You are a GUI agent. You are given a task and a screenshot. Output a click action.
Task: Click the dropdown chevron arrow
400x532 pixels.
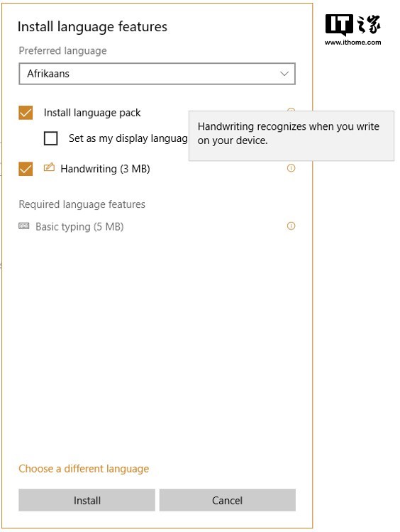tap(284, 74)
